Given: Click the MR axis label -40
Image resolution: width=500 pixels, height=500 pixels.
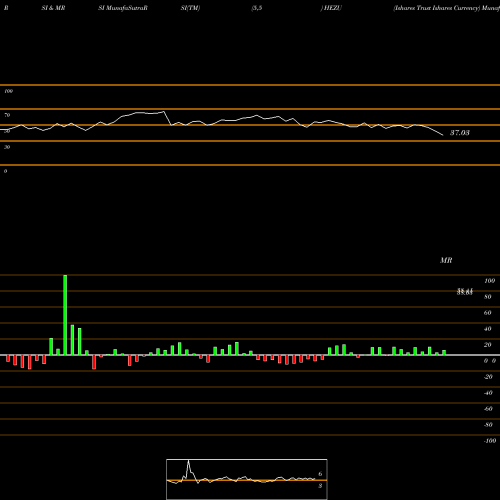Looking at the screenshot, I should 488,393.
